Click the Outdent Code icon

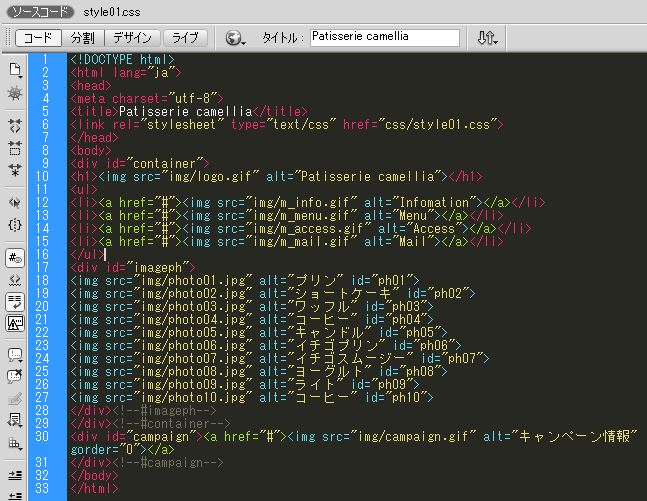click(x=15, y=496)
